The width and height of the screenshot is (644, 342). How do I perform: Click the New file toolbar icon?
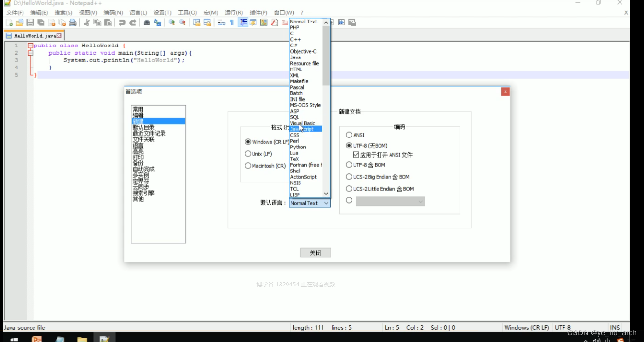tap(9, 23)
